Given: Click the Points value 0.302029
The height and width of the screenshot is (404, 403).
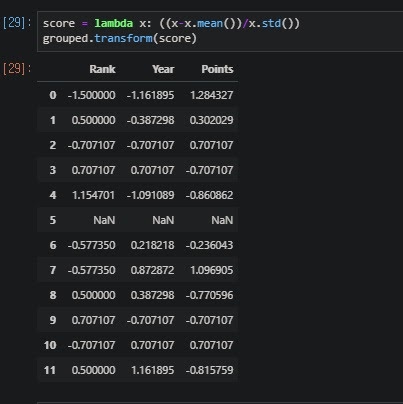Looking at the screenshot, I should coord(212,120).
